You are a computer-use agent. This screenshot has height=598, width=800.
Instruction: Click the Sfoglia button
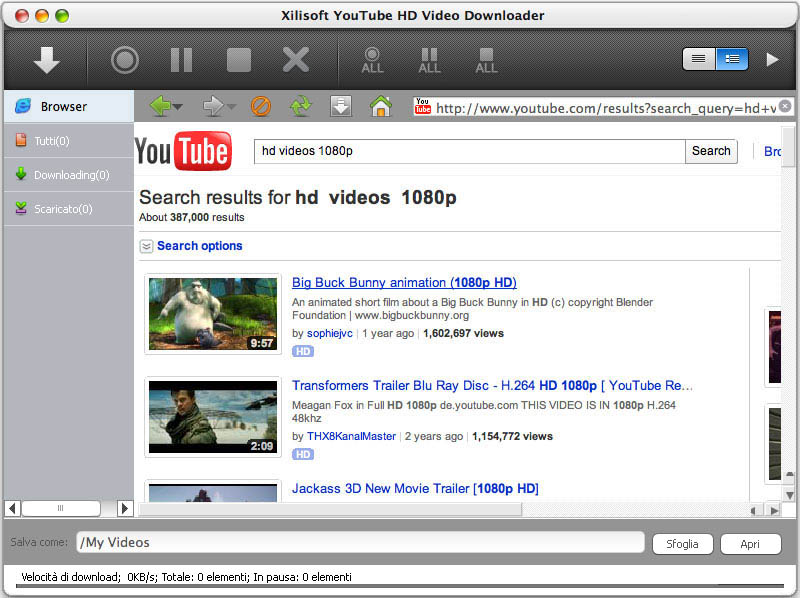click(682, 544)
